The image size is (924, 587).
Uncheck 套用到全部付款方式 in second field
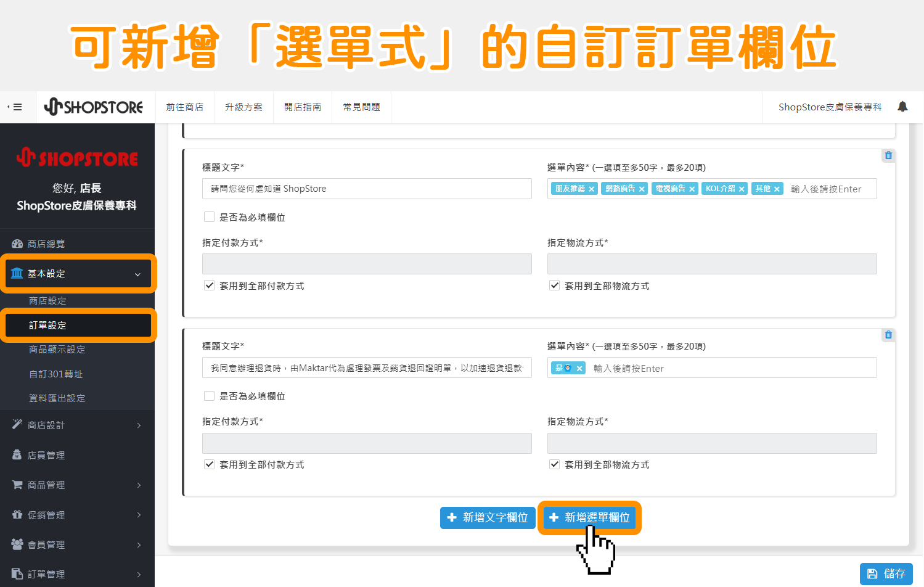coord(210,464)
